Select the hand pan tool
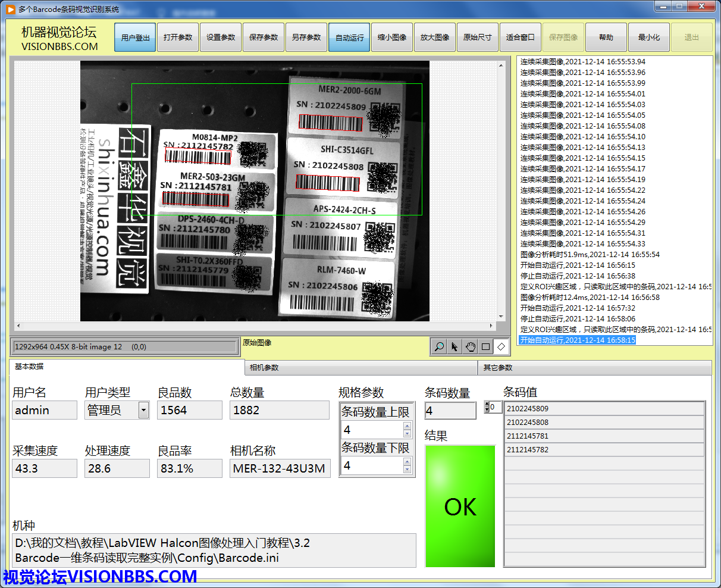This screenshot has height=588, width=721. pos(470,346)
